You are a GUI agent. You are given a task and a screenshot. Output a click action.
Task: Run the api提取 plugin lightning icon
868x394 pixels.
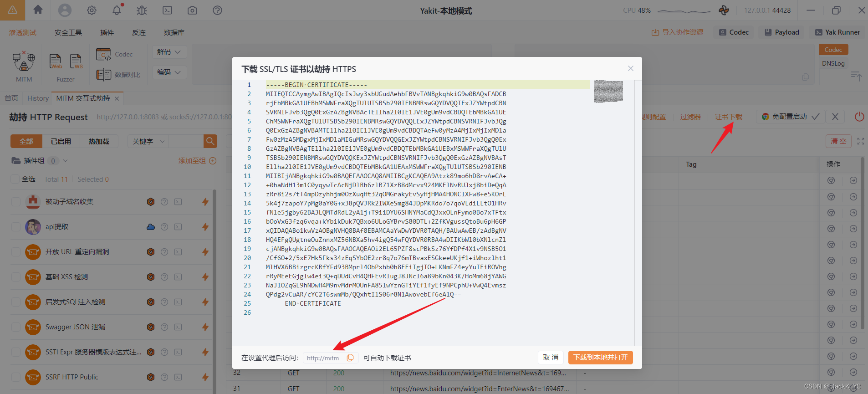205,227
